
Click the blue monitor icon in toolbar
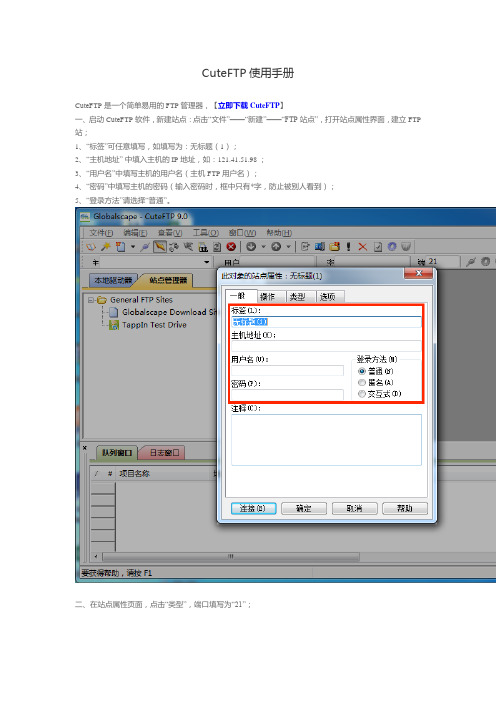(320, 246)
